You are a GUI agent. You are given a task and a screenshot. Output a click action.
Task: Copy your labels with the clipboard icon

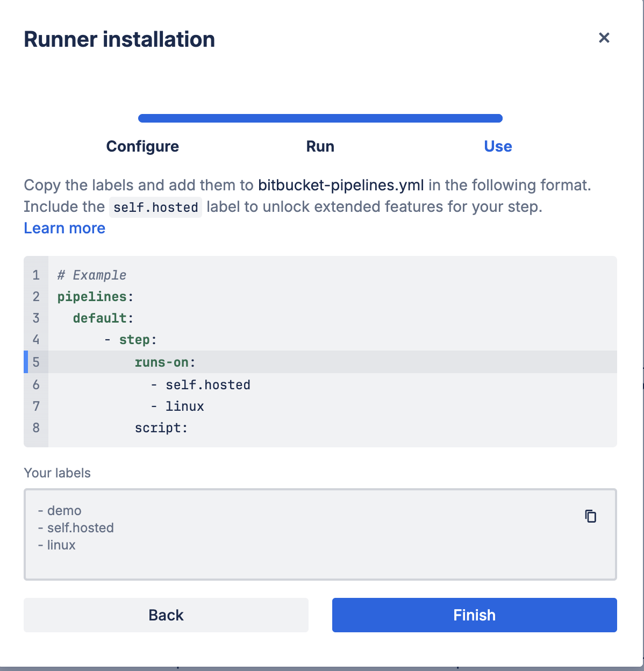click(x=590, y=516)
